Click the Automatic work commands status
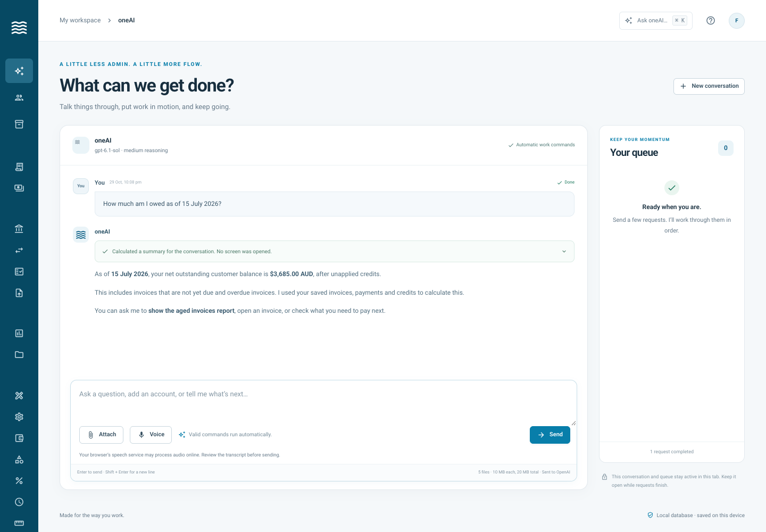 (542, 145)
